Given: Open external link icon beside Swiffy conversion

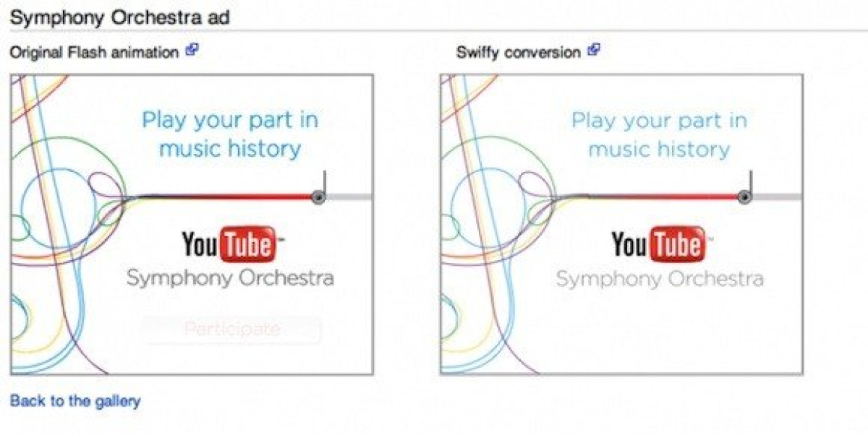Looking at the screenshot, I should point(593,50).
